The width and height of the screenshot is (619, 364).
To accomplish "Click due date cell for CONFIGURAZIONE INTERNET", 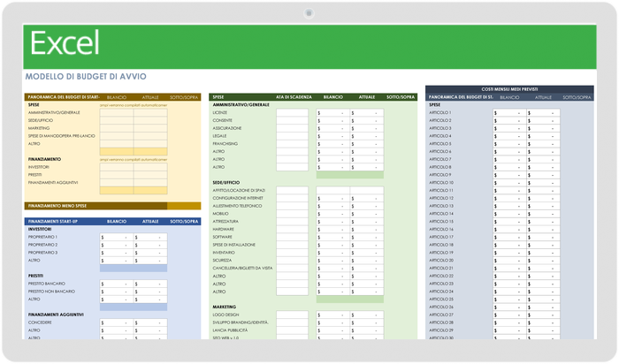I will click(x=292, y=199).
